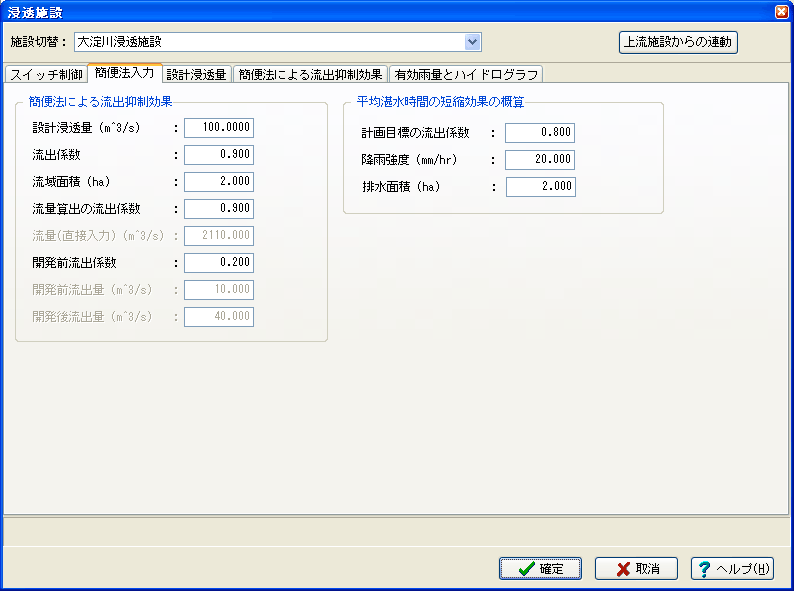Click the 降雨強度 (mm/hr) input field
This screenshot has width=794, height=591.
(540, 160)
